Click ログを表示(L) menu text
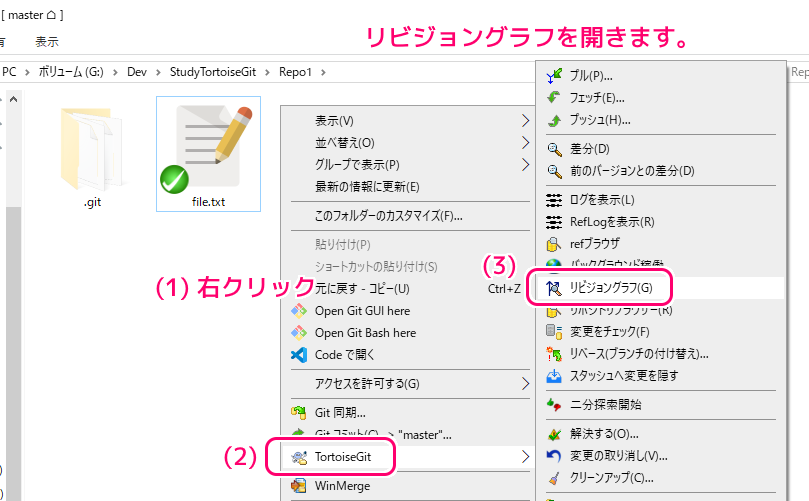This screenshot has height=501, width=809. coord(602,200)
